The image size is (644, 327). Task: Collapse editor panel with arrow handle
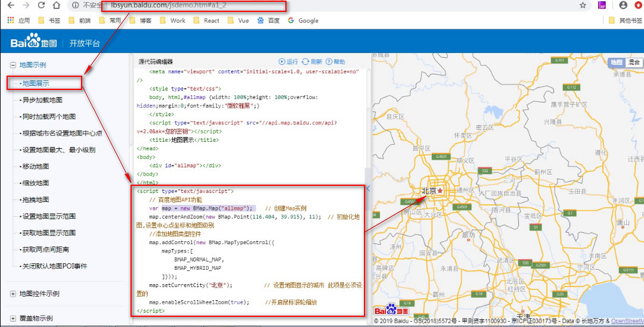point(368,189)
